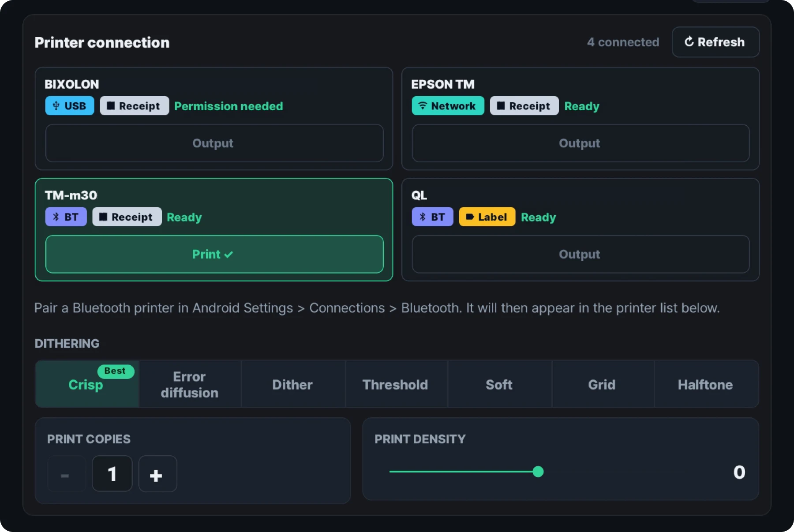
Task: Pick the Soft dithering mode
Action: point(499,384)
